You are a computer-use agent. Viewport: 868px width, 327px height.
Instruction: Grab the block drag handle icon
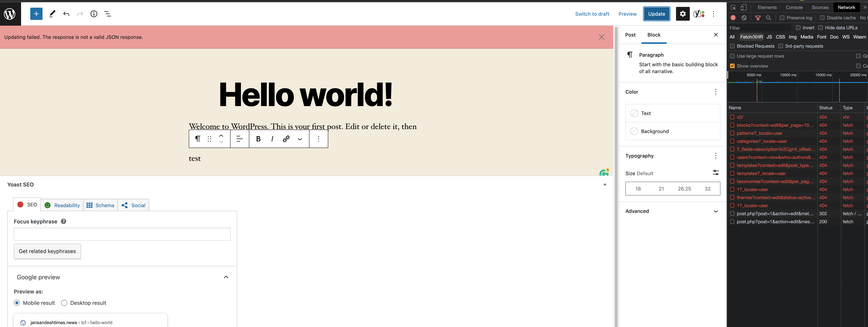210,139
